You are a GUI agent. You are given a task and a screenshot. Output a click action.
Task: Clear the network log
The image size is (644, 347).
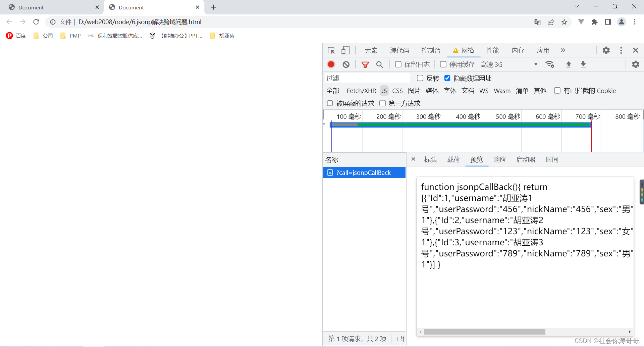point(346,64)
